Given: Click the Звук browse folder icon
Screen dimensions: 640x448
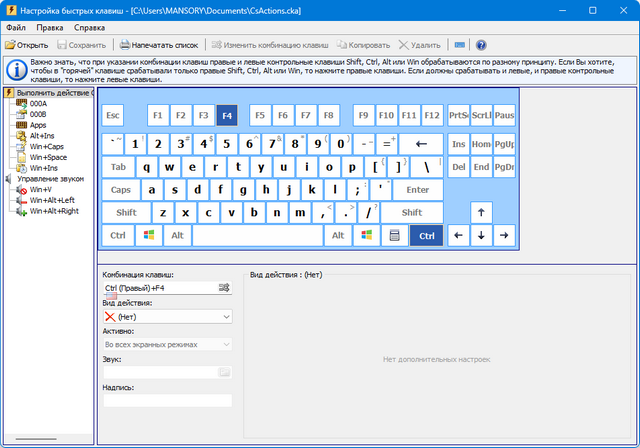Looking at the screenshot, I should pyautogui.click(x=224, y=372).
